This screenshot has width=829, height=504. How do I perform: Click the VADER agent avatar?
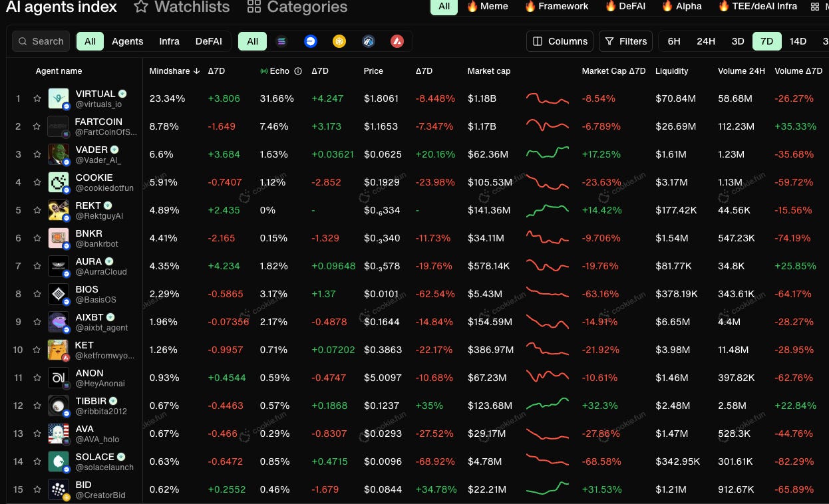(x=59, y=154)
